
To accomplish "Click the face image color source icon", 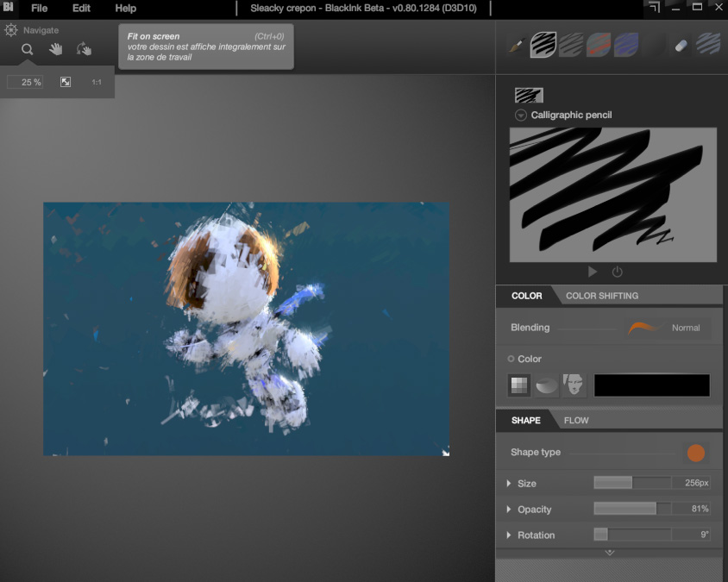I will tap(574, 385).
